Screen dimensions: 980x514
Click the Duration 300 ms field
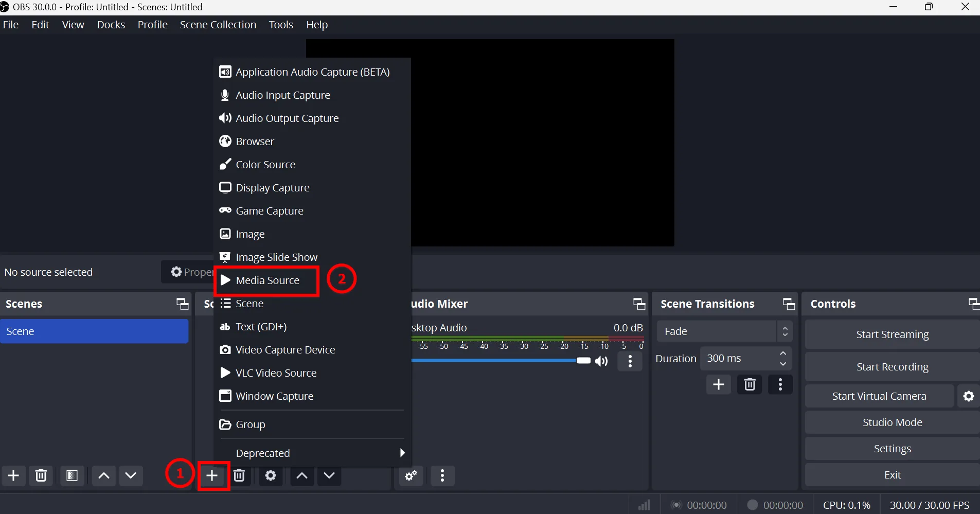[x=746, y=359]
